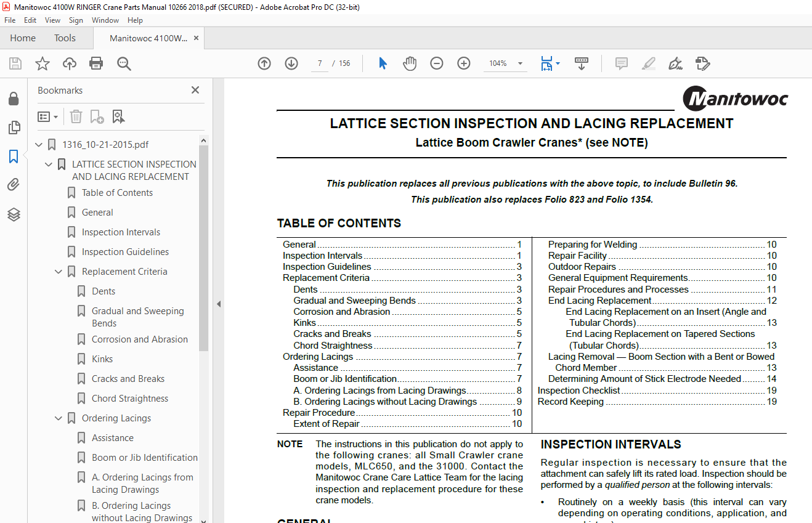Click the fit page width icon
This screenshot has width=812, height=523.
pyautogui.click(x=546, y=63)
